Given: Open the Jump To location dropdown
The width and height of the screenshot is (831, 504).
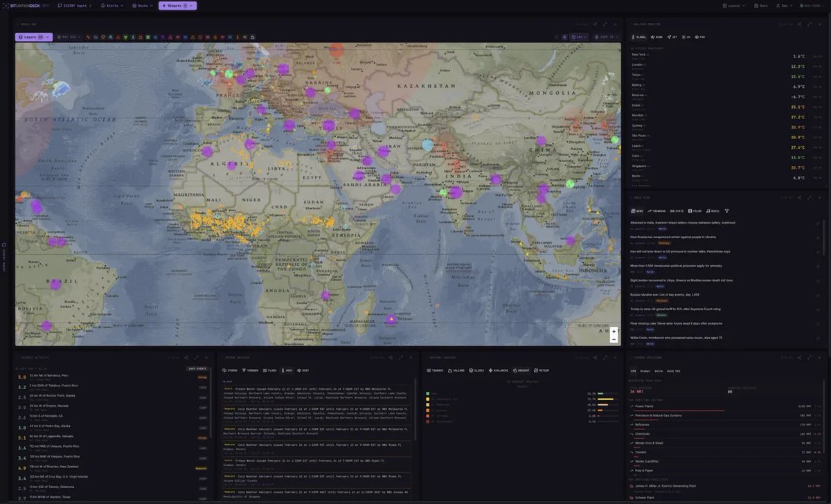Looking at the screenshot, I should (606, 37).
